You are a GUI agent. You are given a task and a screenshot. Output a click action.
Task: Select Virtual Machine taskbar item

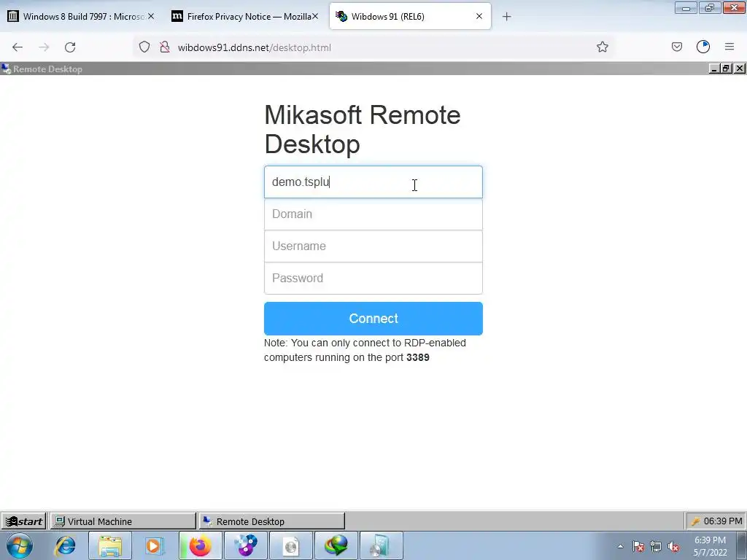[123, 521]
